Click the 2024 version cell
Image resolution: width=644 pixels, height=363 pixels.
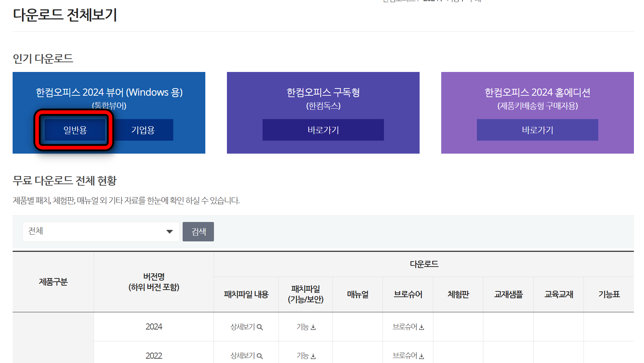tap(154, 327)
